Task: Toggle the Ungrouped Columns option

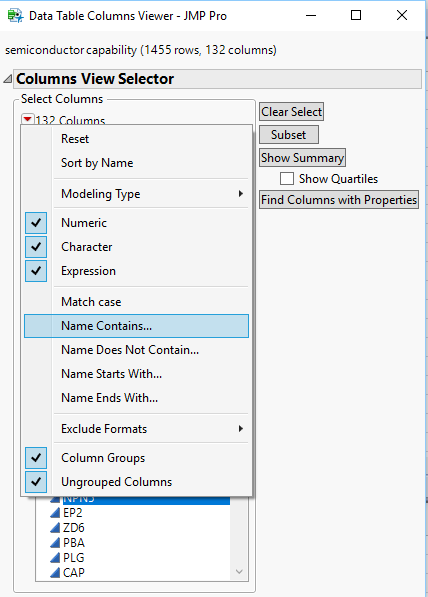Action: (x=36, y=482)
